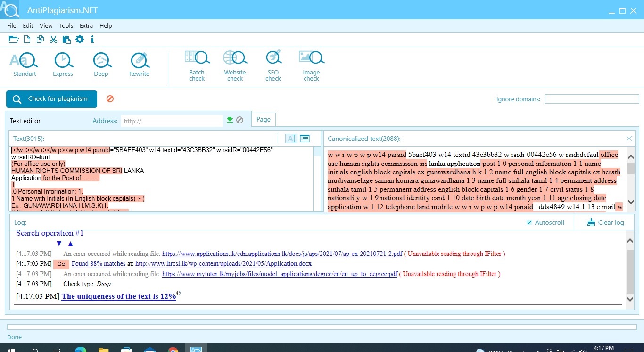Image resolution: width=644 pixels, height=352 pixels.
Task: Click the log panel scroll down arrow
Action: 630,299
